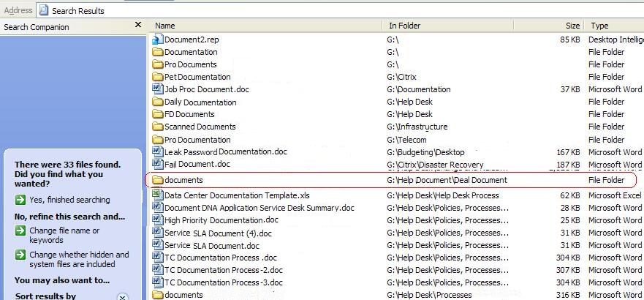The height and width of the screenshot is (300, 644).
Task: Click the Search Results icon in address bar
Action: point(44,11)
